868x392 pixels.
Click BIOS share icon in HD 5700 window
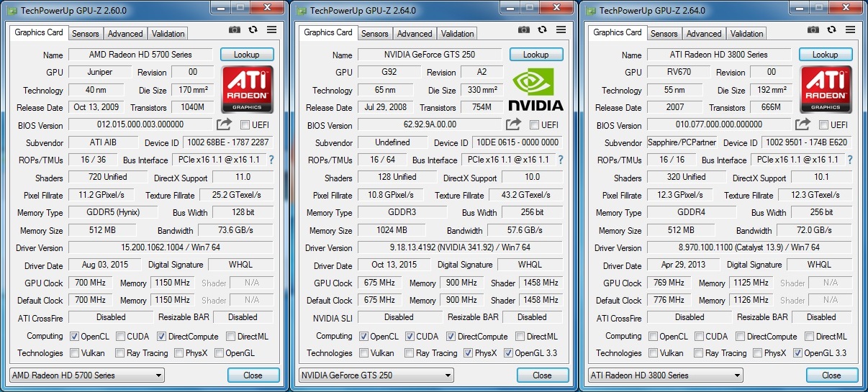click(224, 124)
